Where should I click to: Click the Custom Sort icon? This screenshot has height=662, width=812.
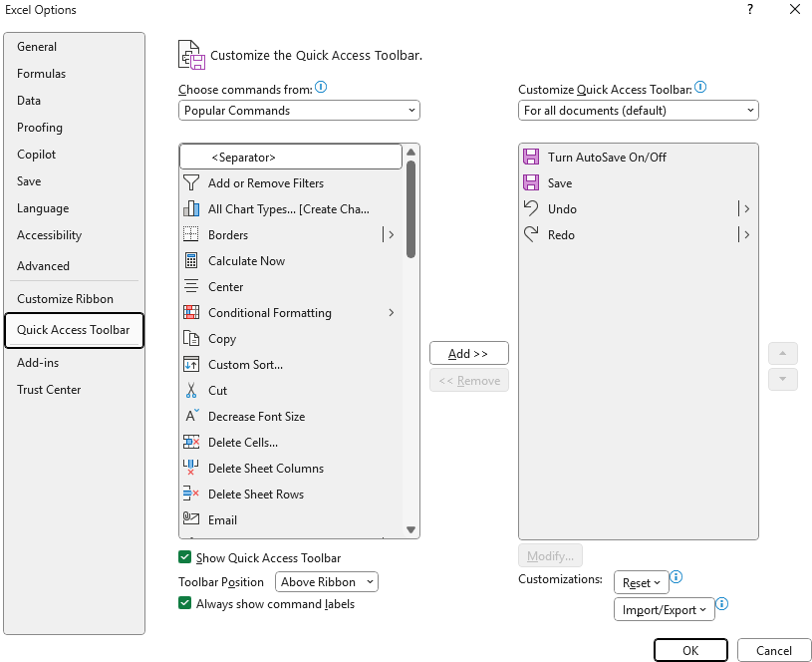(x=191, y=365)
